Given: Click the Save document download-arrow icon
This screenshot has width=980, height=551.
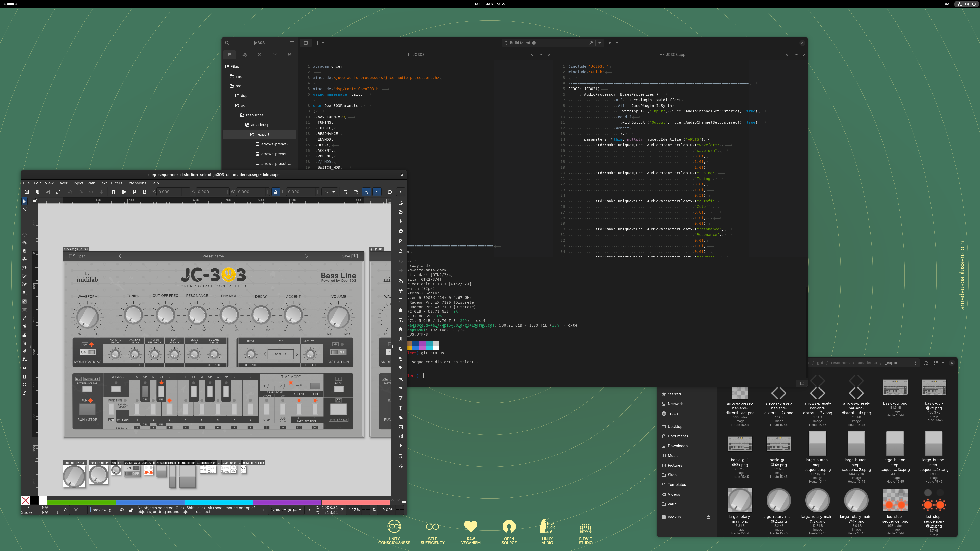Looking at the screenshot, I should (401, 221).
